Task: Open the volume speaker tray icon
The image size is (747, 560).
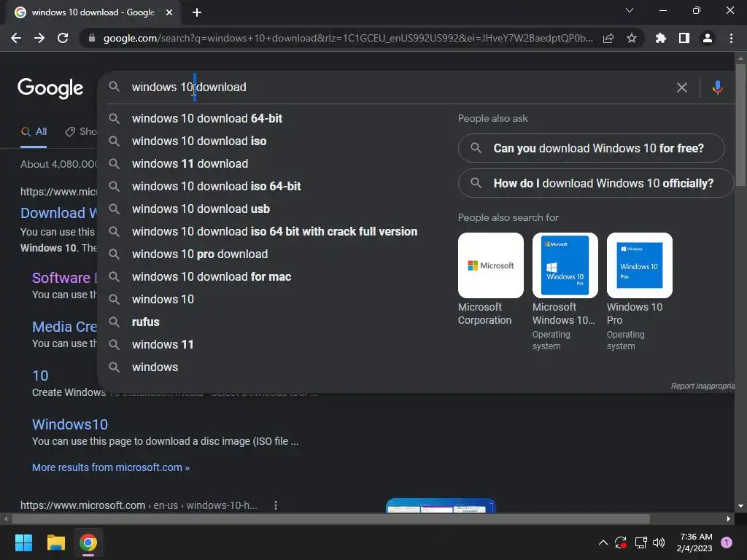Action: (659, 542)
